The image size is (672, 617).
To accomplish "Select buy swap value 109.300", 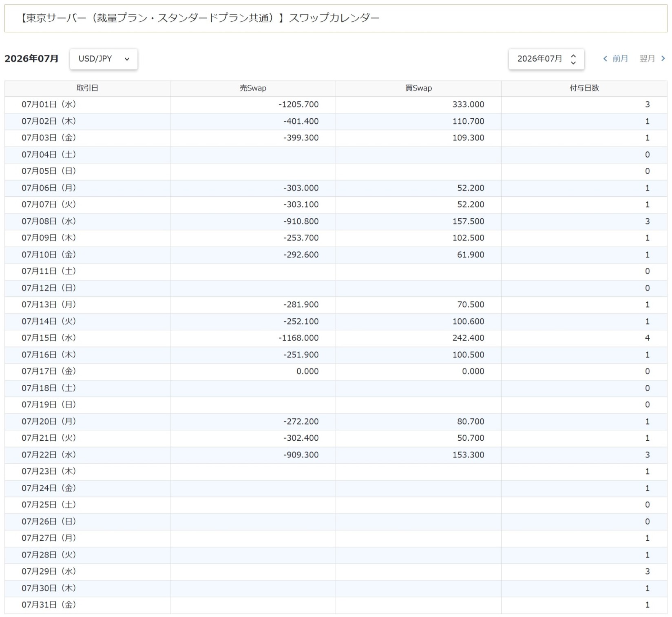I will (468, 138).
